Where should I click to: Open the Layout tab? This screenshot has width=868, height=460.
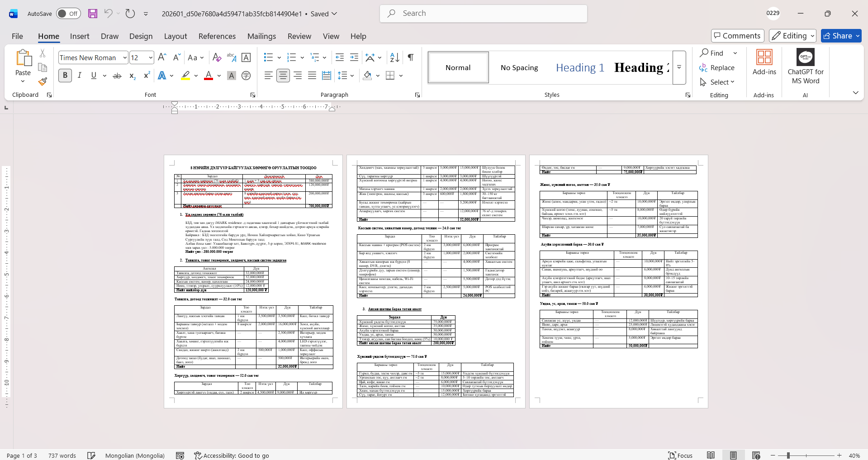(x=175, y=36)
